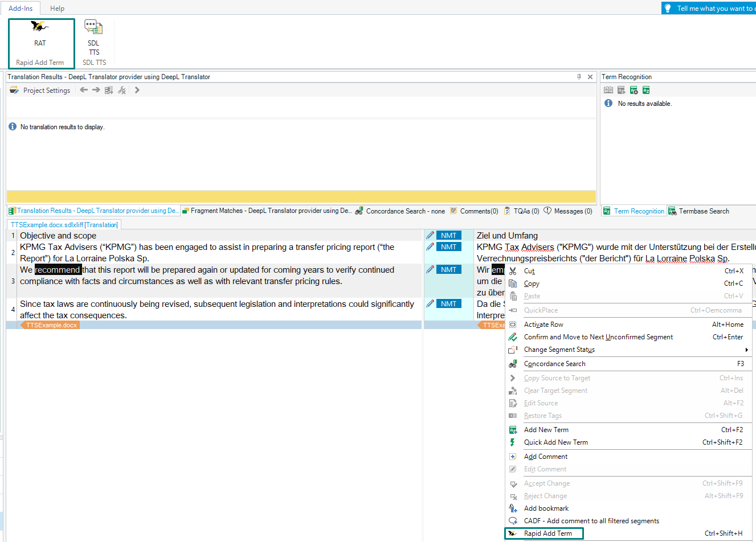Switch to the Termbase Search tab

click(x=698, y=211)
